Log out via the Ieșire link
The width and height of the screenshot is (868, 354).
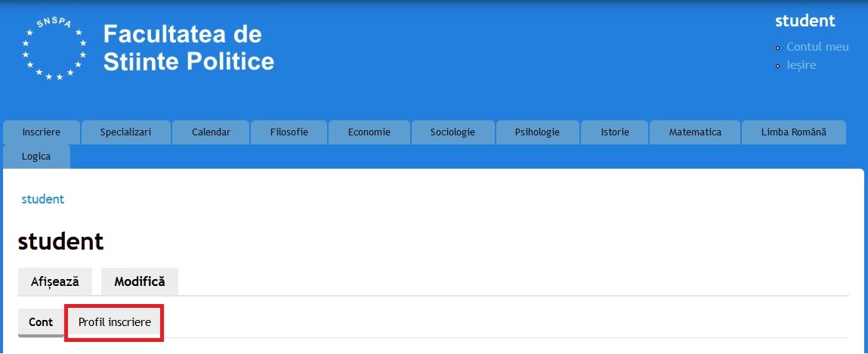pyautogui.click(x=801, y=65)
